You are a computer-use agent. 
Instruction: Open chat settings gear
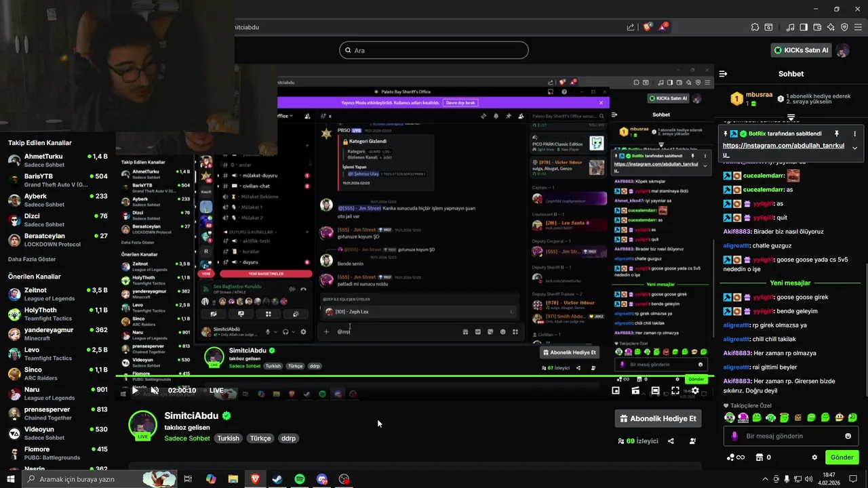point(814,457)
